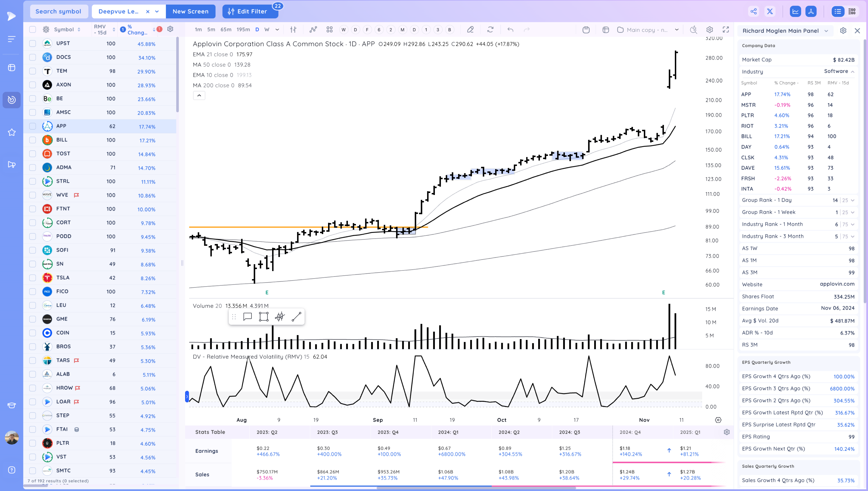Switch to the 65m timeframe
The height and width of the screenshot is (491, 868).
[x=226, y=30]
